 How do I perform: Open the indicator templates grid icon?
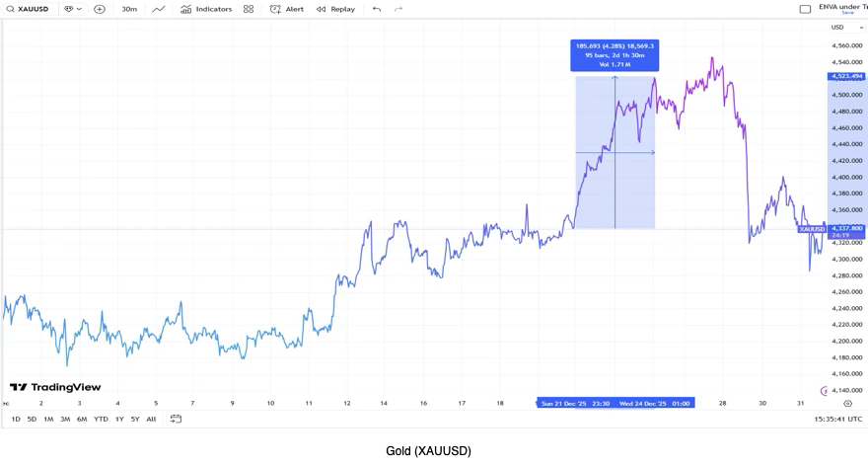[249, 9]
